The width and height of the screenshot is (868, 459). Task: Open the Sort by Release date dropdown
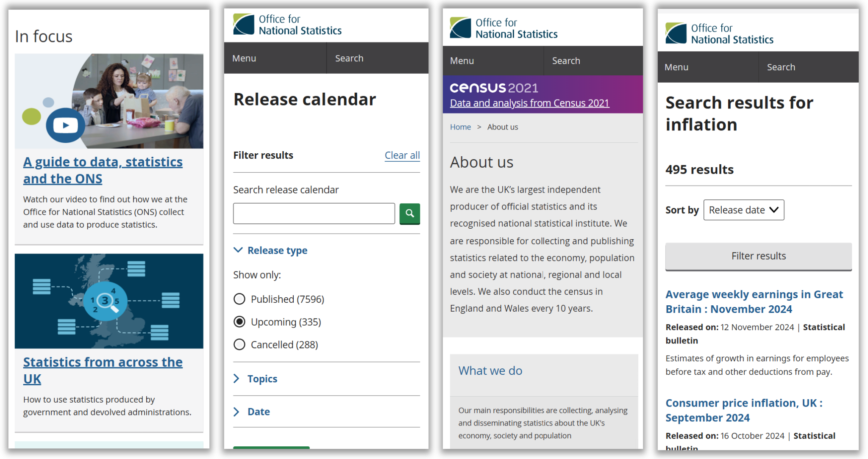coord(743,210)
